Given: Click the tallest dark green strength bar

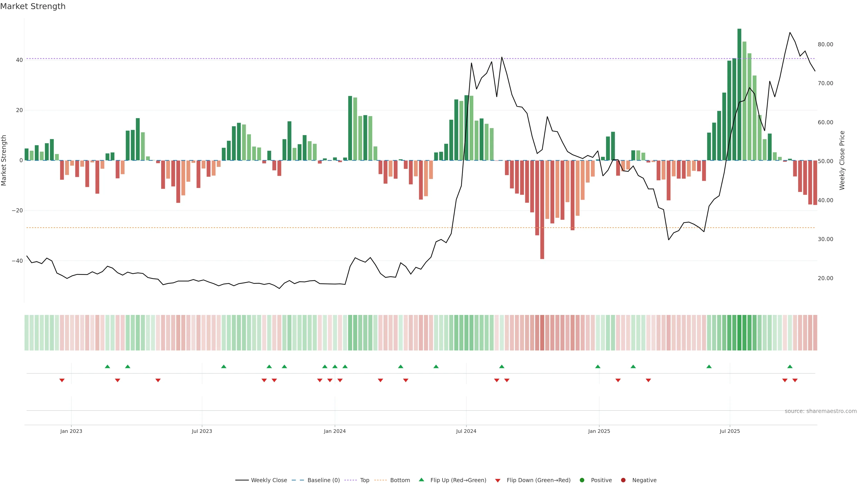Looking at the screenshot, I should pos(739,94).
